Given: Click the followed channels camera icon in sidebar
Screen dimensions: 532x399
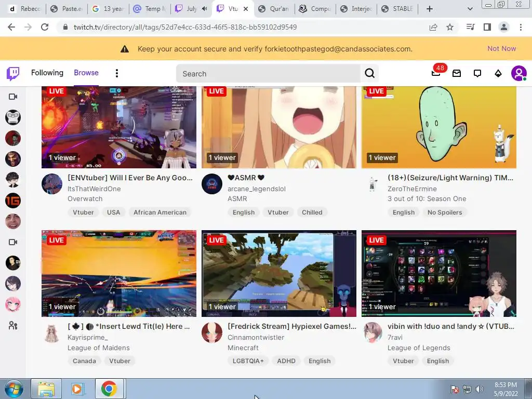Looking at the screenshot, I should tap(13, 97).
